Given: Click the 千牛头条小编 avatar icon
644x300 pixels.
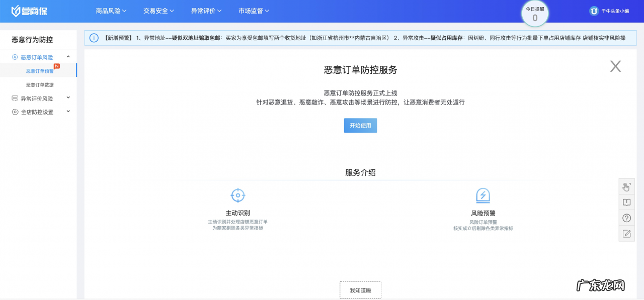Looking at the screenshot, I should (594, 10).
